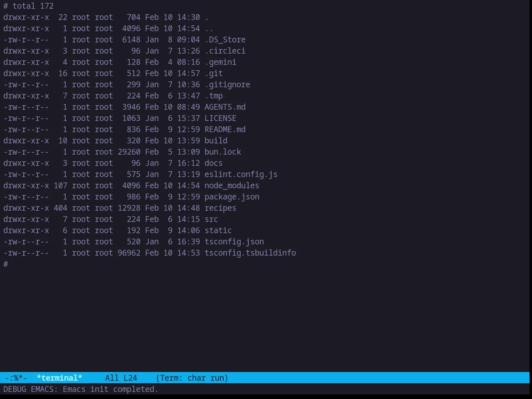
Task: Click the README.md filename
Action: pyautogui.click(x=225, y=129)
